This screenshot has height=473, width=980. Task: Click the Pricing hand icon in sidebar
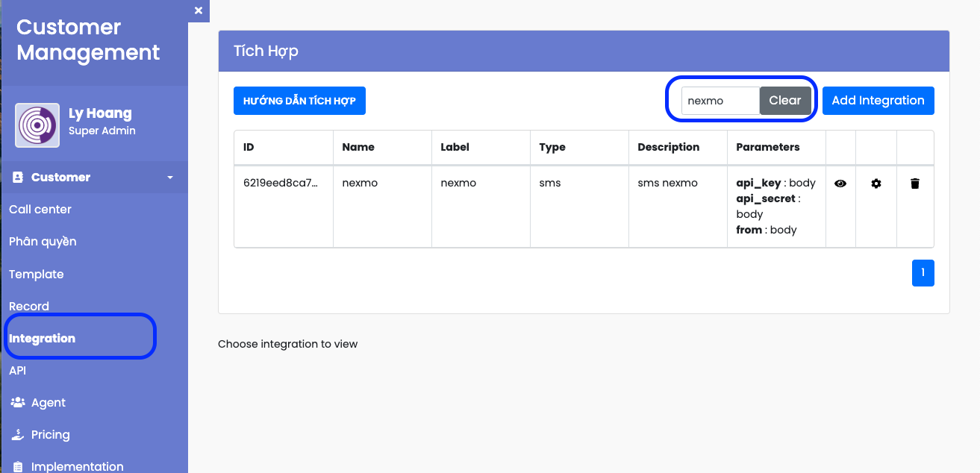pos(18,434)
